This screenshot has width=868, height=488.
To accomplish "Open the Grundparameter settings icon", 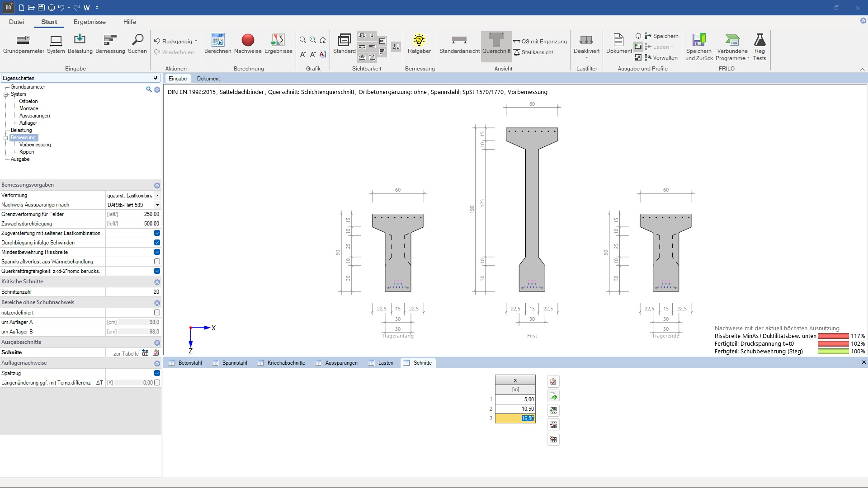I will point(24,41).
